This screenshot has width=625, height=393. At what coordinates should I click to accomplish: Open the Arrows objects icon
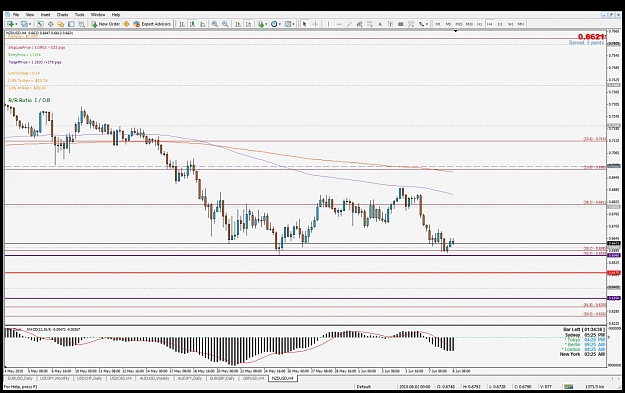coord(421,24)
